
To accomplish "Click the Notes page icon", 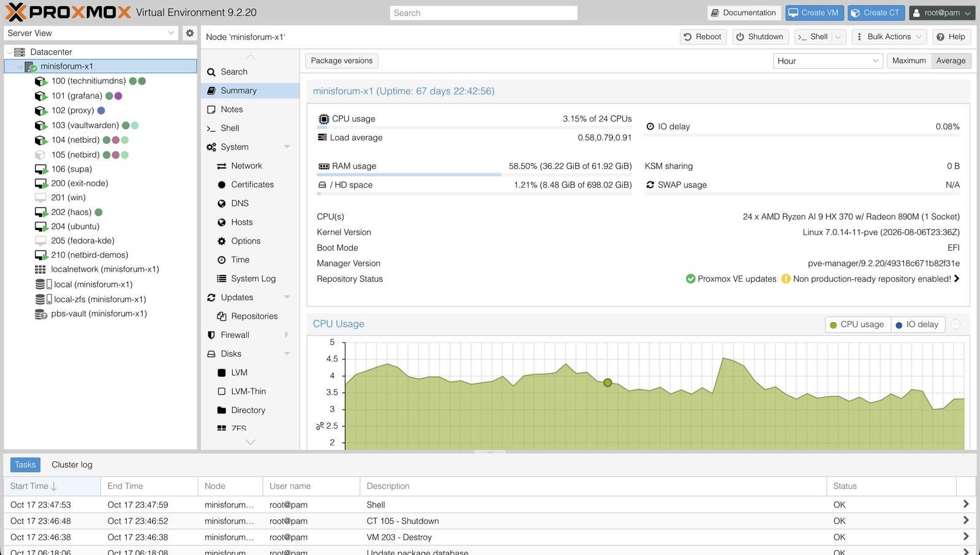I will point(211,110).
